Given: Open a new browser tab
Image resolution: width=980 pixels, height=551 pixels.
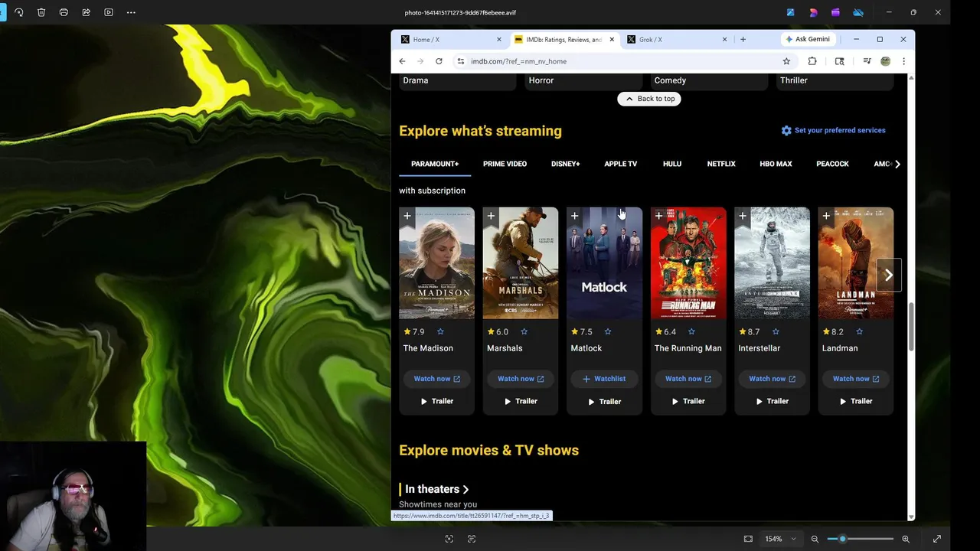Looking at the screenshot, I should click(743, 39).
